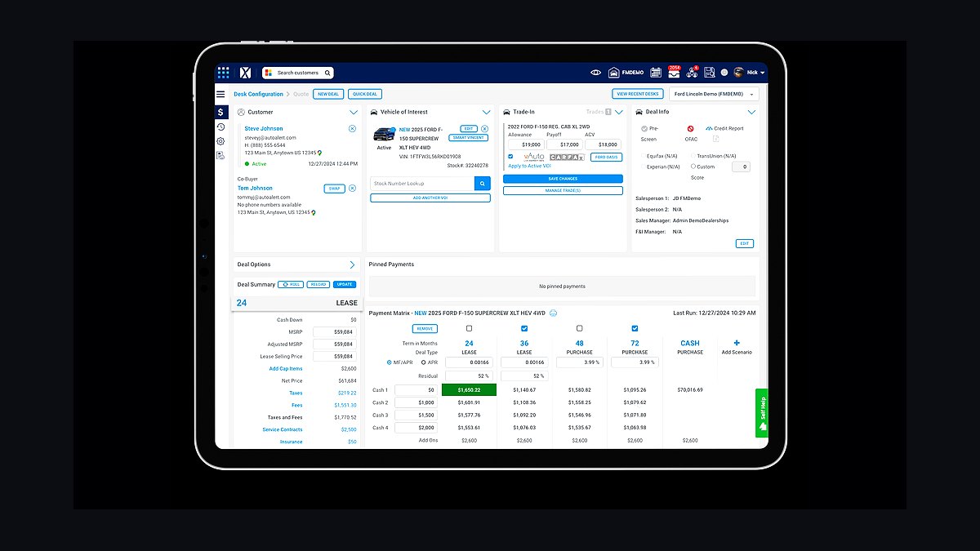Select the green $1,650.22 payment cell
The image size is (980, 551).
[x=469, y=390]
